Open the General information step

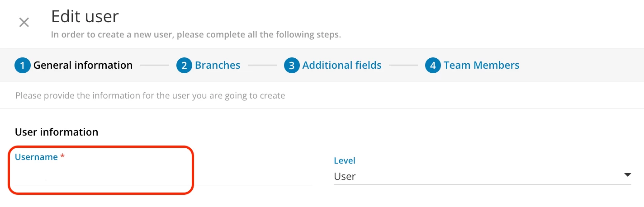tap(83, 66)
